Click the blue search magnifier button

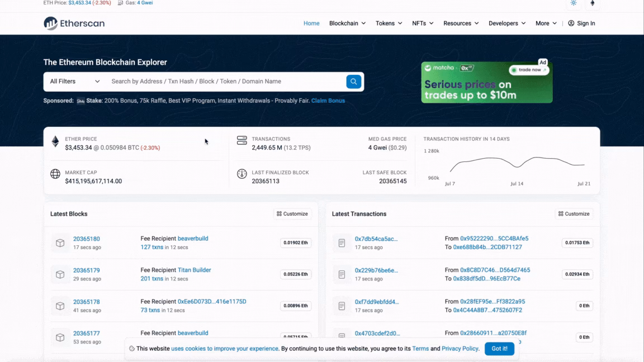tap(353, 81)
